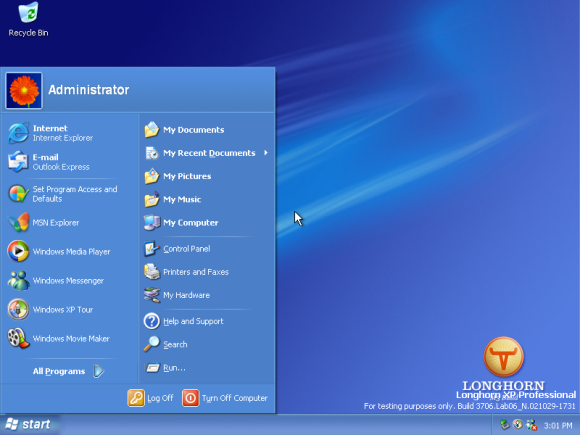Open My Documents folder
This screenshot has width=580, height=435.
[x=207, y=130]
